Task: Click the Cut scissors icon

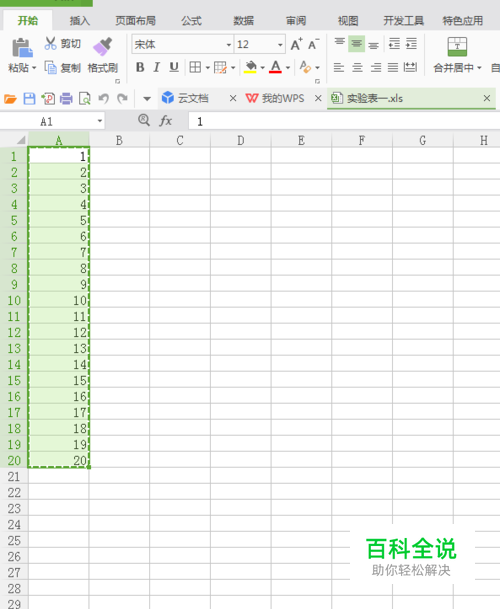Action: click(x=50, y=44)
